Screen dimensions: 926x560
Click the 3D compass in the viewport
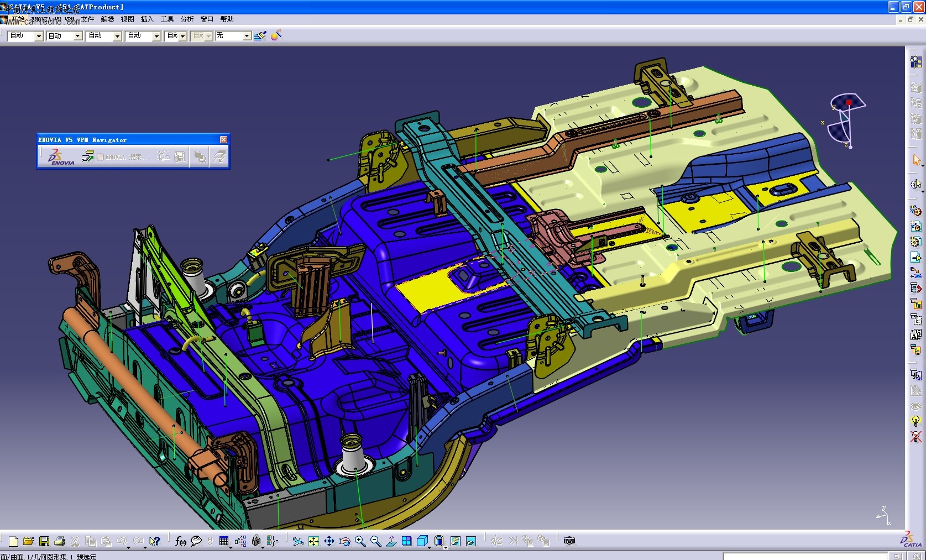tap(846, 121)
